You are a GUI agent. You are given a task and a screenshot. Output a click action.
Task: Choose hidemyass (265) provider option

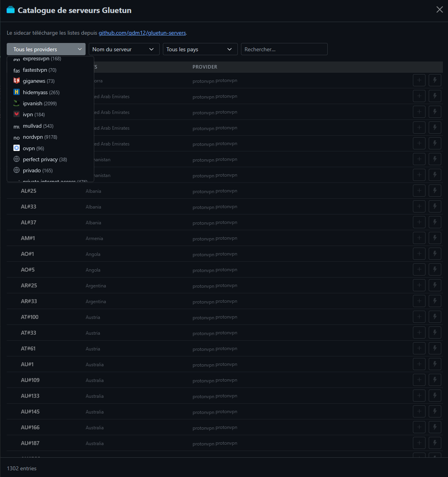click(50, 92)
